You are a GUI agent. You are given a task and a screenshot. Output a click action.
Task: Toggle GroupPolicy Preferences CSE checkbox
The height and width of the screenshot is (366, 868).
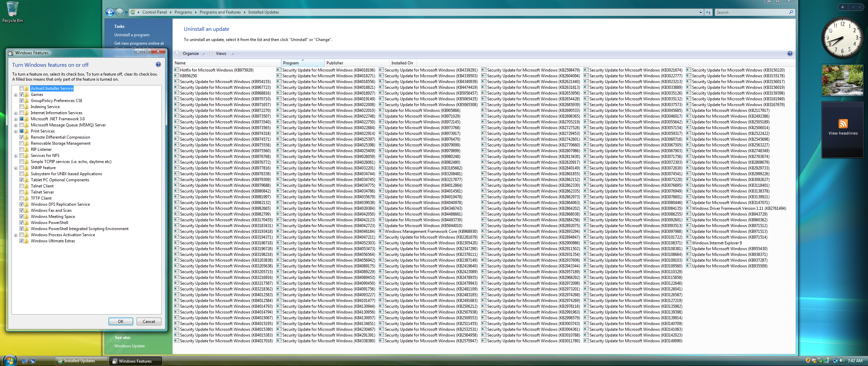(21, 101)
